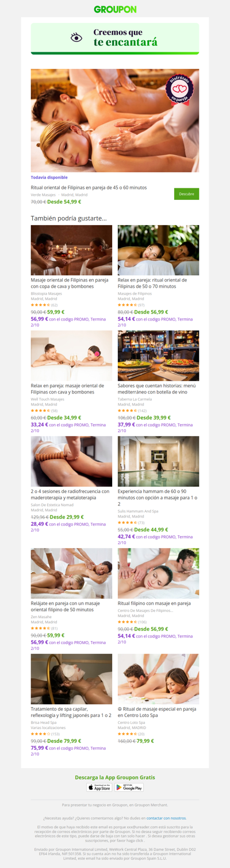Open the contactar con nosotros link

tap(166, 817)
